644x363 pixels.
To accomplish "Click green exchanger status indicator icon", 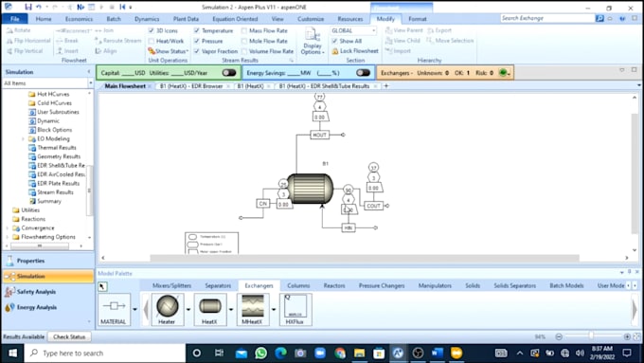I will click(x=503, y=73).
